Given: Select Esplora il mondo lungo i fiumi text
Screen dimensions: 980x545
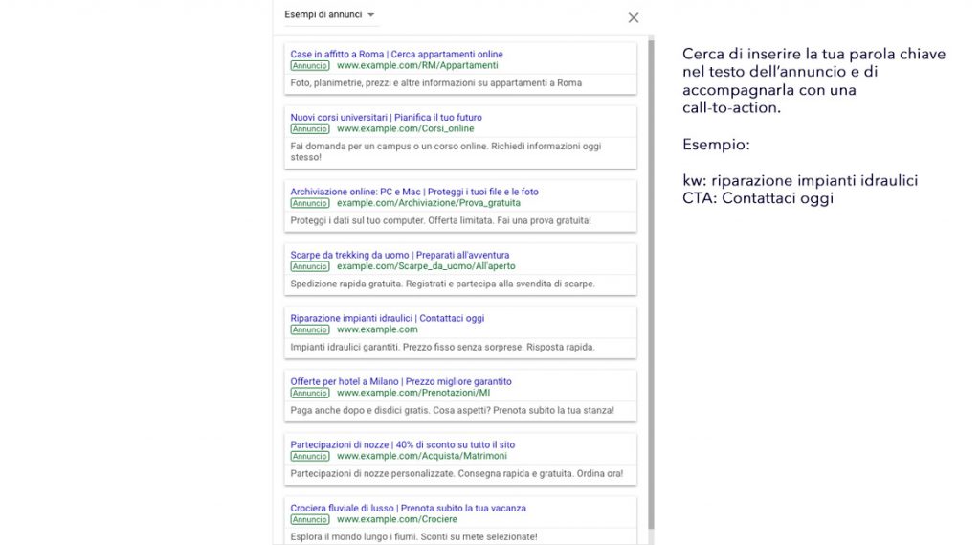Looking at the screenshot, I should 413,537.
